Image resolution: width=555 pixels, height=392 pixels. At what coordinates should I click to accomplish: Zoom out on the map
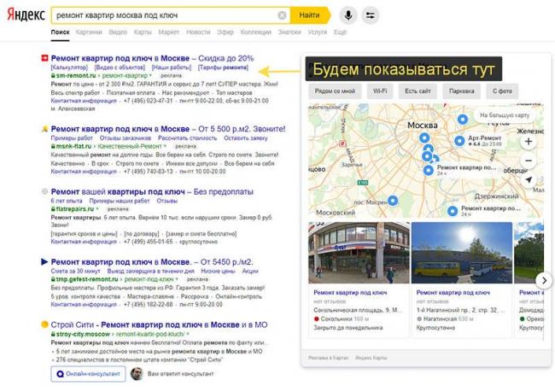point(529,161)
